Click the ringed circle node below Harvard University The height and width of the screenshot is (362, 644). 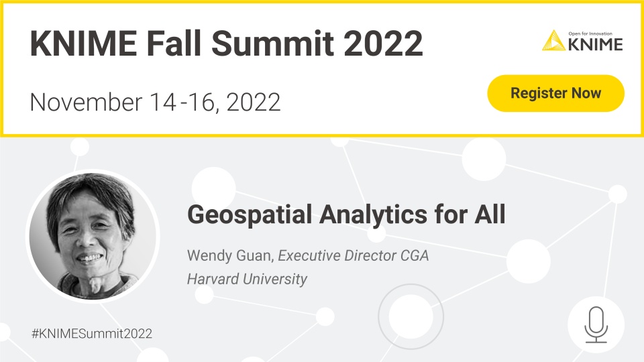click(411, 316)
